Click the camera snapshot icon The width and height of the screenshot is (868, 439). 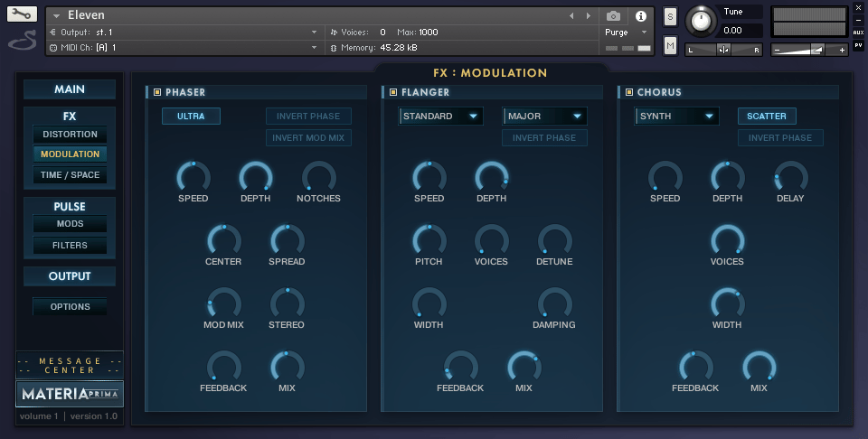click(x=614, y=16)
